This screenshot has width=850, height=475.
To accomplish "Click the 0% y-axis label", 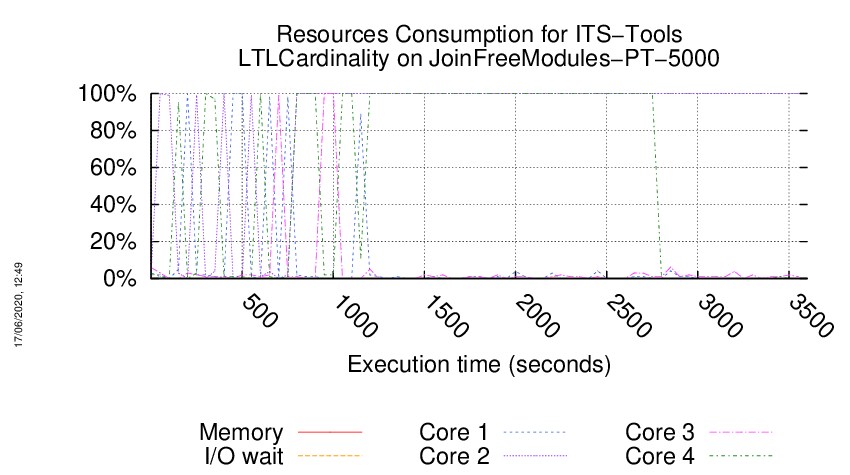I will click(119, 278).
